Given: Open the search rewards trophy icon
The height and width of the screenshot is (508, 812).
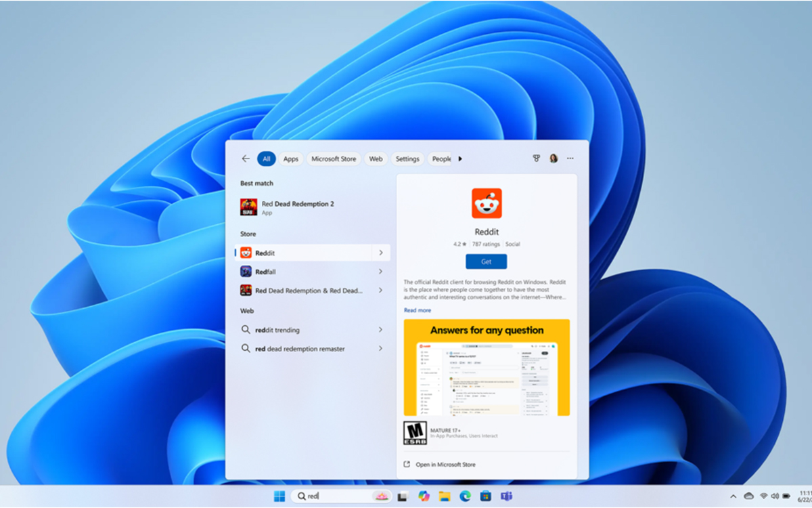Looking at the screenshot, I should (x=535, y=158).
